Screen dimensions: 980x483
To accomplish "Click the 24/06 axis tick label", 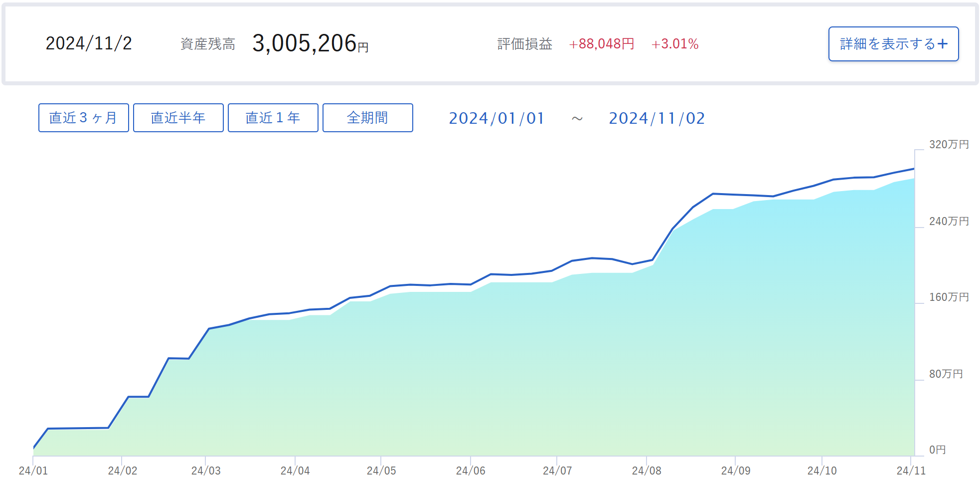I will (471, 471).
